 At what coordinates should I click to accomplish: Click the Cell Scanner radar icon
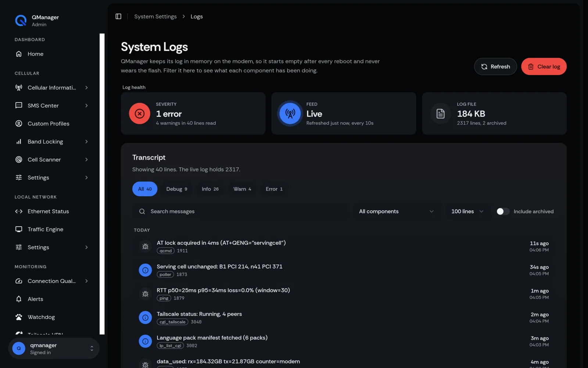click(19, 160)
